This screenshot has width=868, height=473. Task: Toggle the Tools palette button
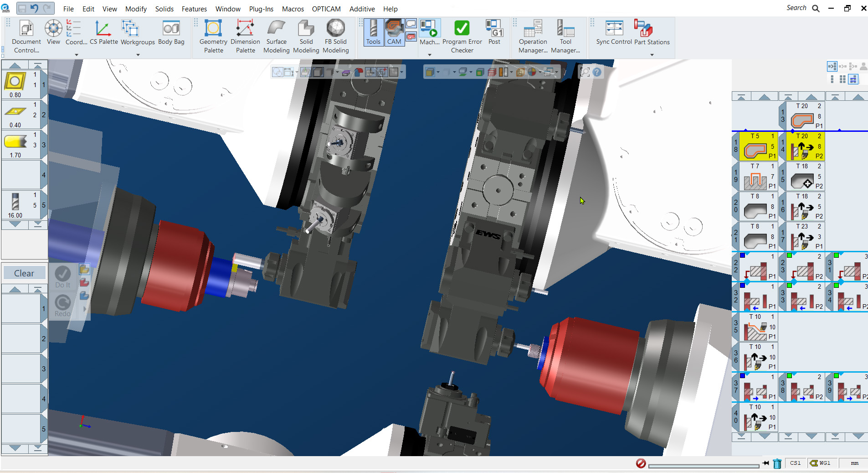tap(373, 33)
